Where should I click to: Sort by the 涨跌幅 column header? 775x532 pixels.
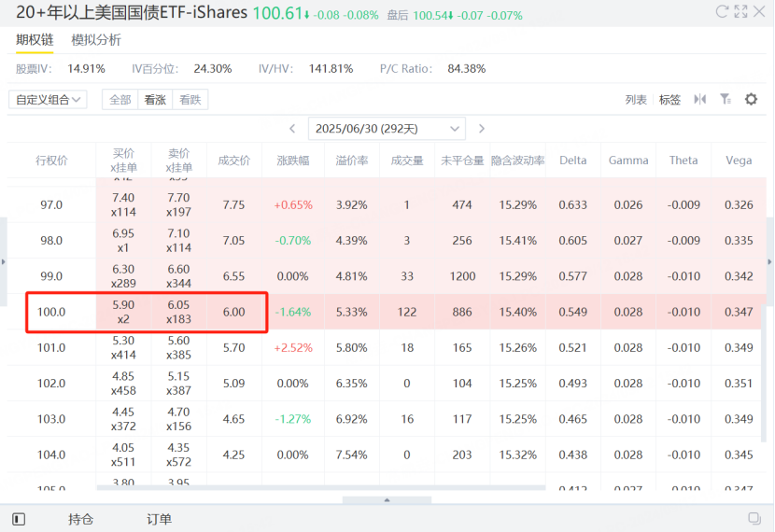click(x=293, y=161)
